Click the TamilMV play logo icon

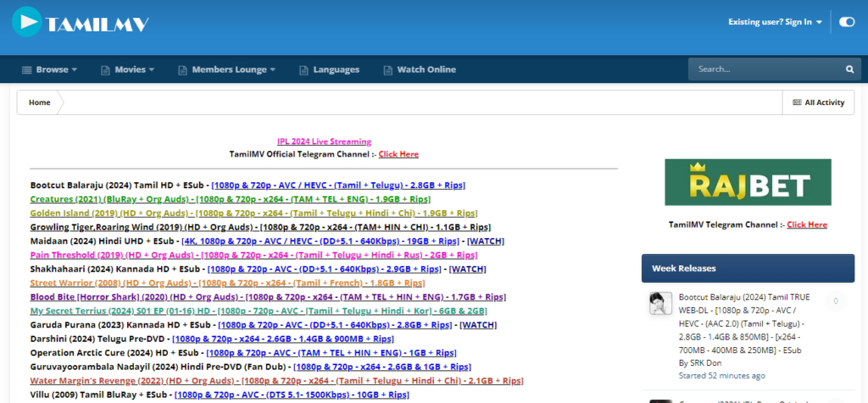(26, 21)
